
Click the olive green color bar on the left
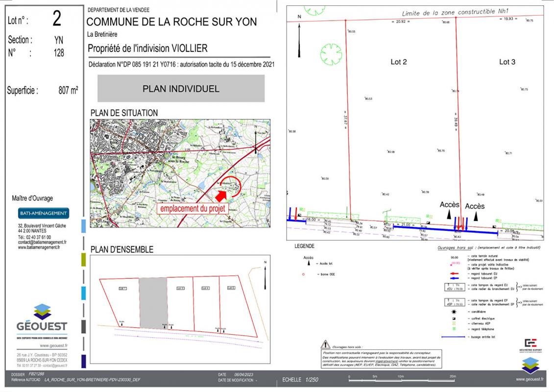pyautogui.click(x=84, y=259)
